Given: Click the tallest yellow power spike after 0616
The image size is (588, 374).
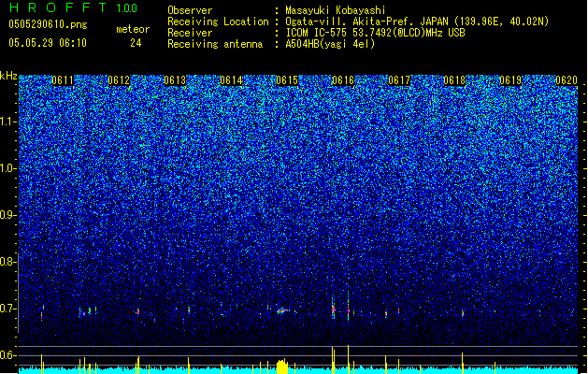Looking at the screenshot, I should click(x=348, y=359).
